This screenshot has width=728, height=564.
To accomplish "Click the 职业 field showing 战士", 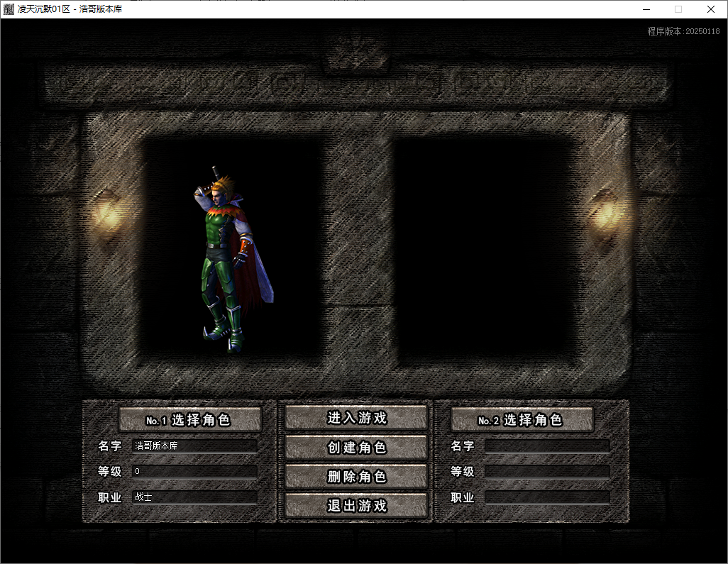I will pos(194,497).
